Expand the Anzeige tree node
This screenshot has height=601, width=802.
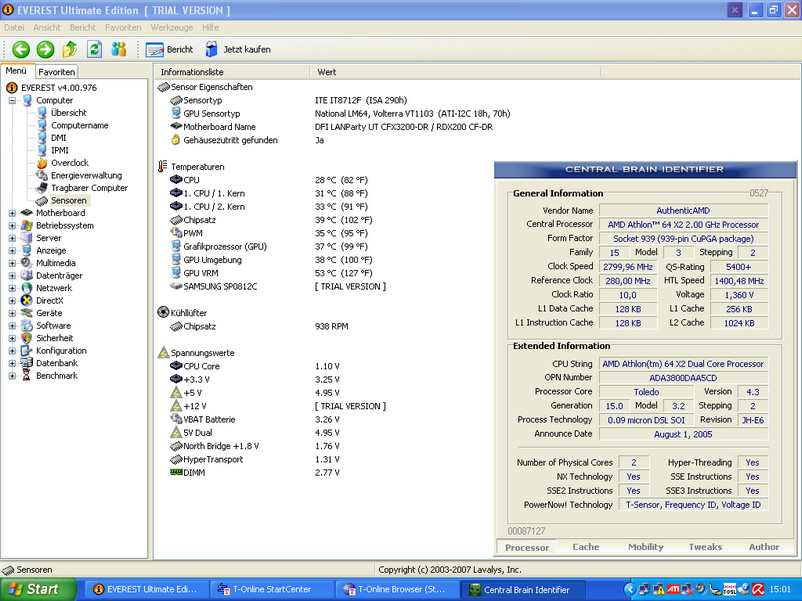(12, 251)
